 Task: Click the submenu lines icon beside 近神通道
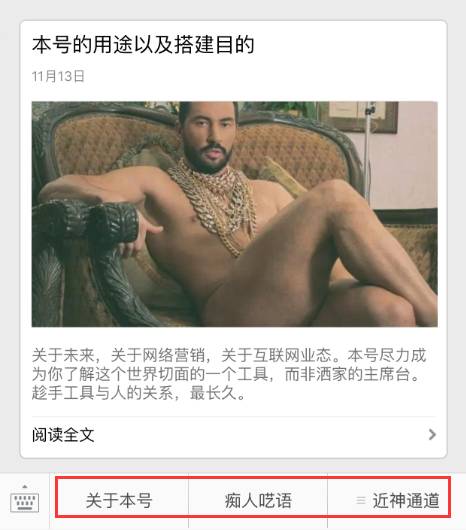coord(361,500)
